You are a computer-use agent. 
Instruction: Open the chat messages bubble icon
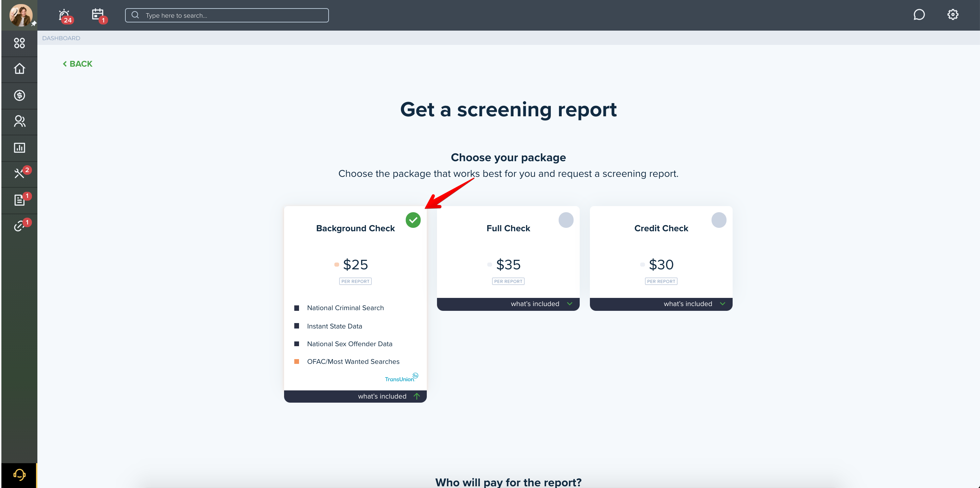coord(919,15)
